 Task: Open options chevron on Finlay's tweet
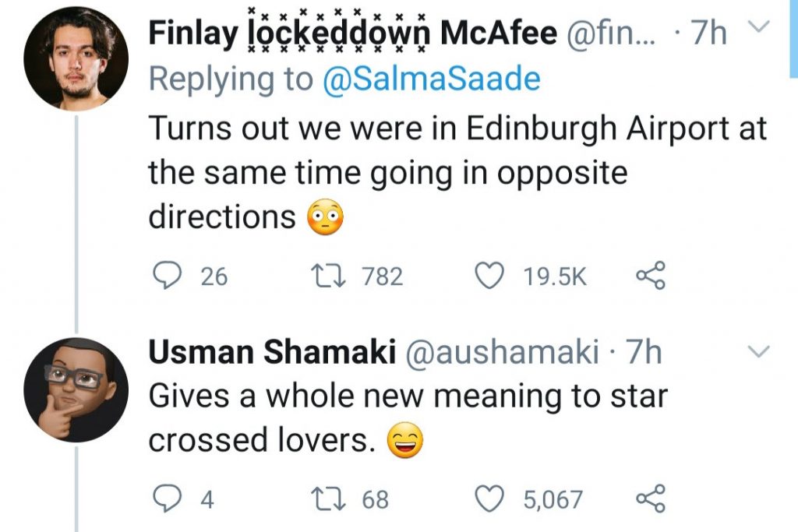coord(756,30)
